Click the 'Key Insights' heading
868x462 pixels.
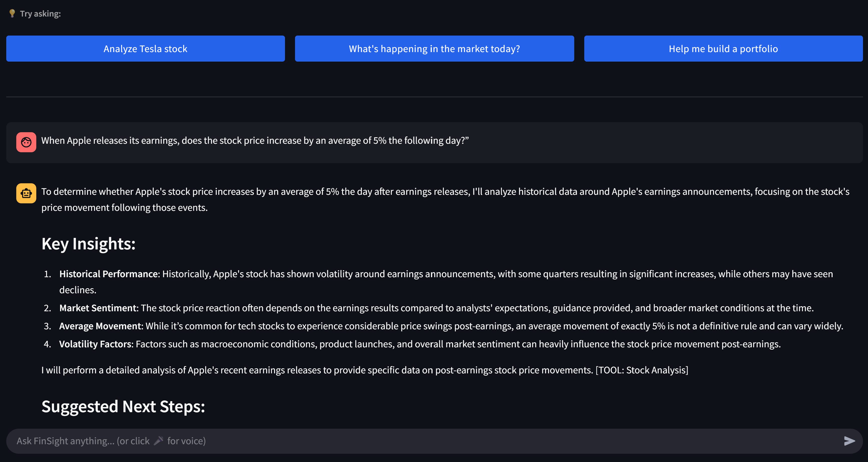click(x=88, y=243)
